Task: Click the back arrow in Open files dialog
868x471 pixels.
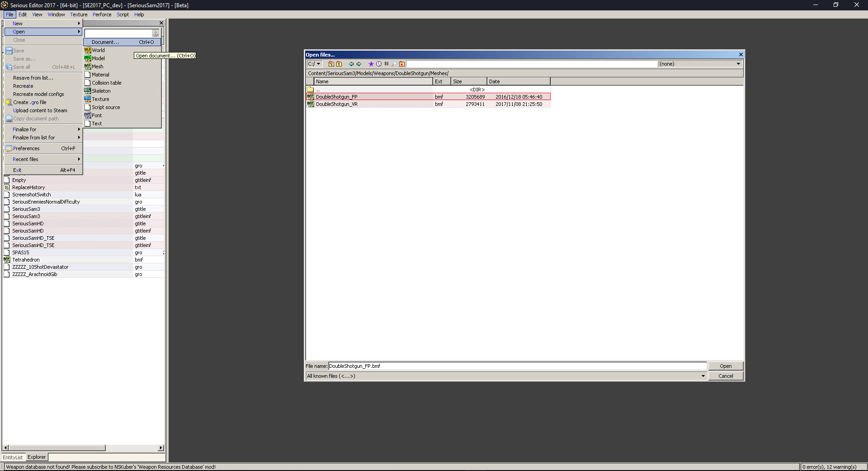Action: tap(351, 64)
